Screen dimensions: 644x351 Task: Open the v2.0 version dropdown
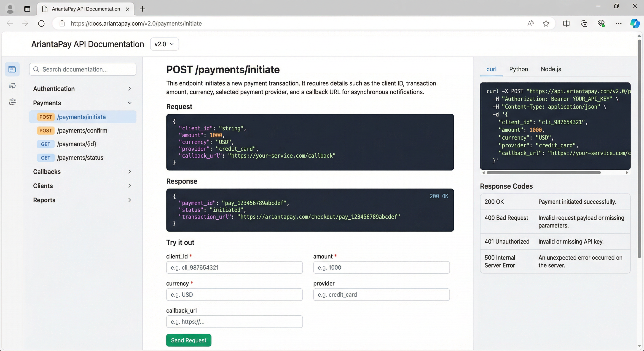pos(164,44)
